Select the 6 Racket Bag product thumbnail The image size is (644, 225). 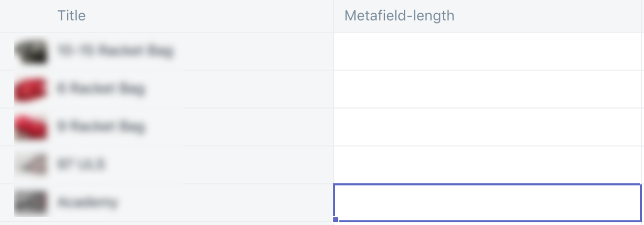(x=31, y=89)
